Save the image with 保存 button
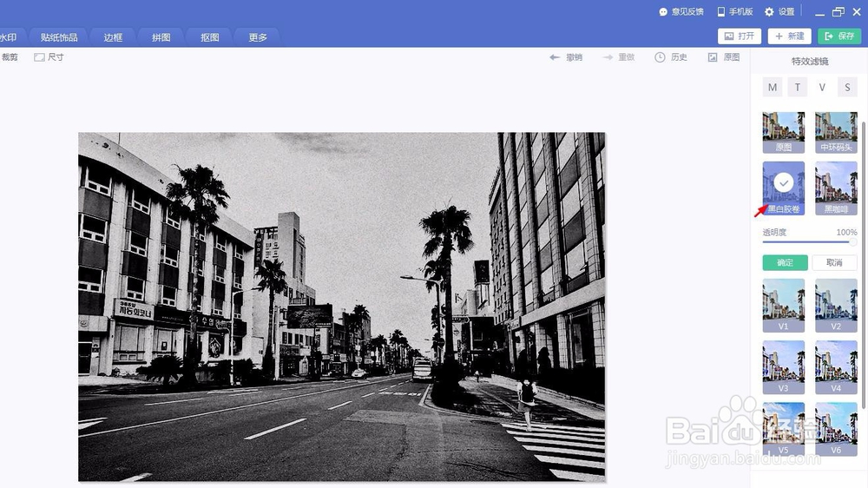This screenshot has height=488, width=868. [839, 36]
